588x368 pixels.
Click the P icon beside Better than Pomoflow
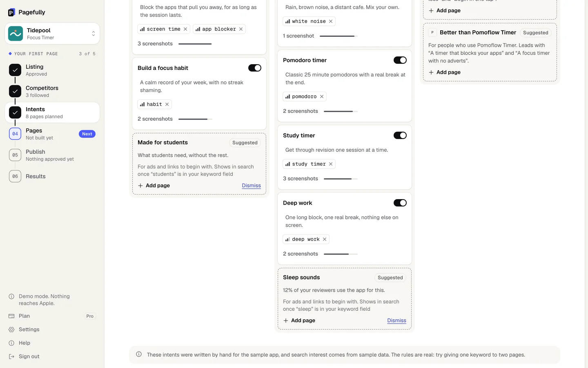pos(432,32)
